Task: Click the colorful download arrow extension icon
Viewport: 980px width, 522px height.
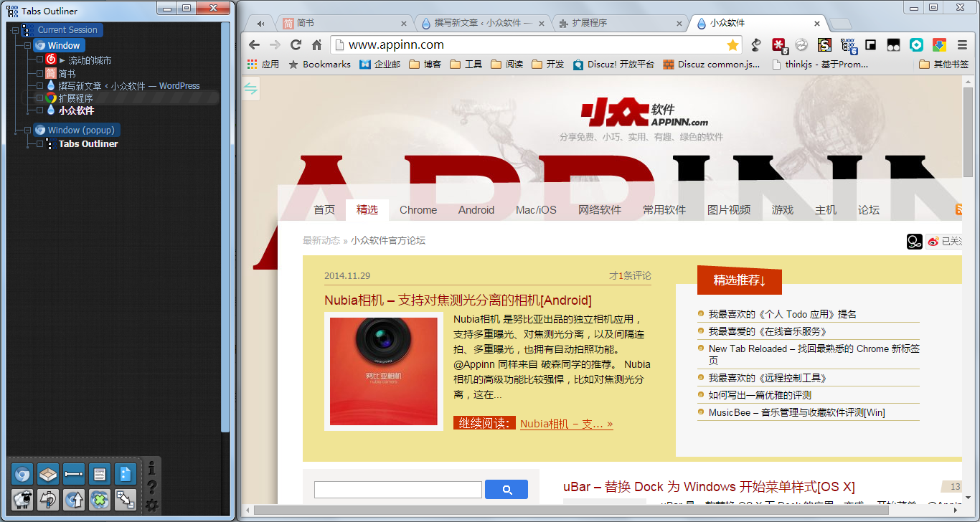Action: pyautogui.click(x=939, y=44)
